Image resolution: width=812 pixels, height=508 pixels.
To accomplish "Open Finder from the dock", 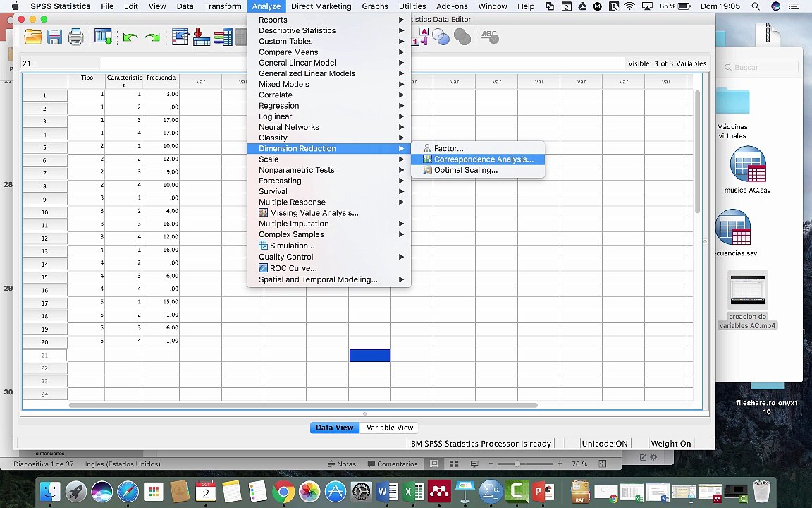I will click(50, 492).
